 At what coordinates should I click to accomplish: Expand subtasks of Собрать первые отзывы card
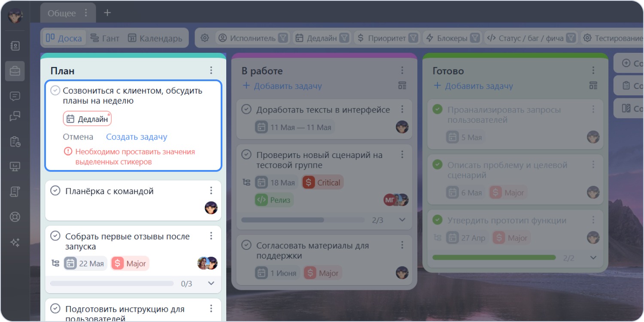point(211,283)
